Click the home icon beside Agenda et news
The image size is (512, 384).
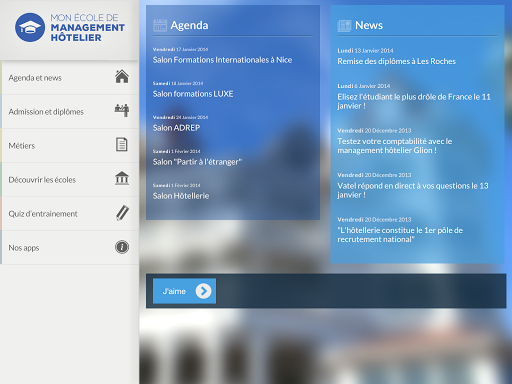pos(122,77)
